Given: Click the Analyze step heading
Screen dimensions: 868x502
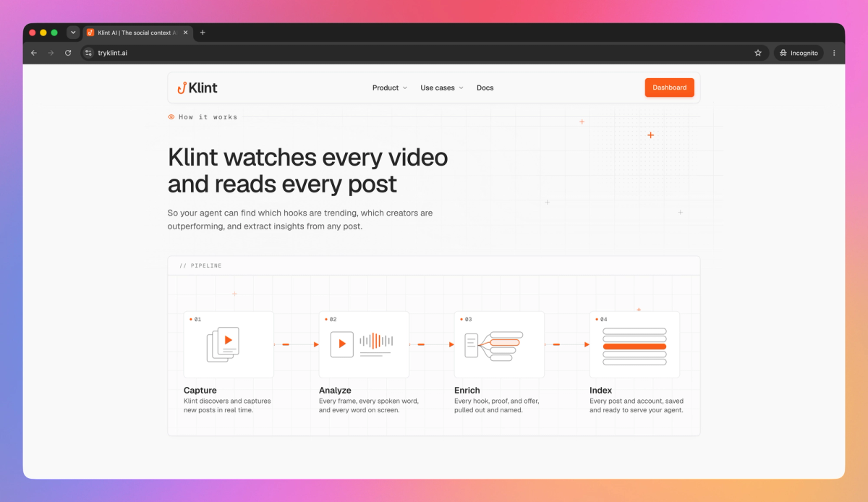Looking at the screenshot, I should [335, 391].
